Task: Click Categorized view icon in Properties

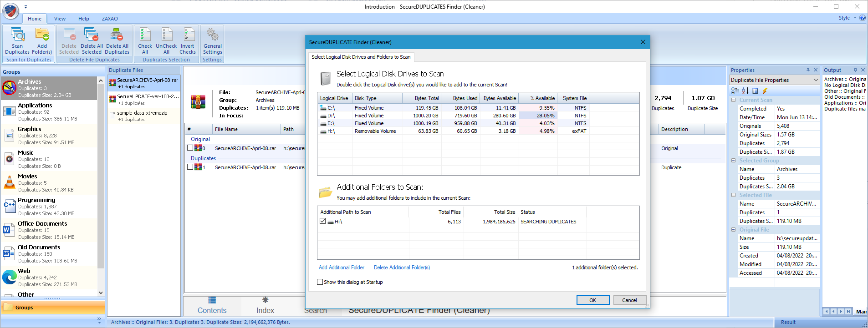Action: 735,91
